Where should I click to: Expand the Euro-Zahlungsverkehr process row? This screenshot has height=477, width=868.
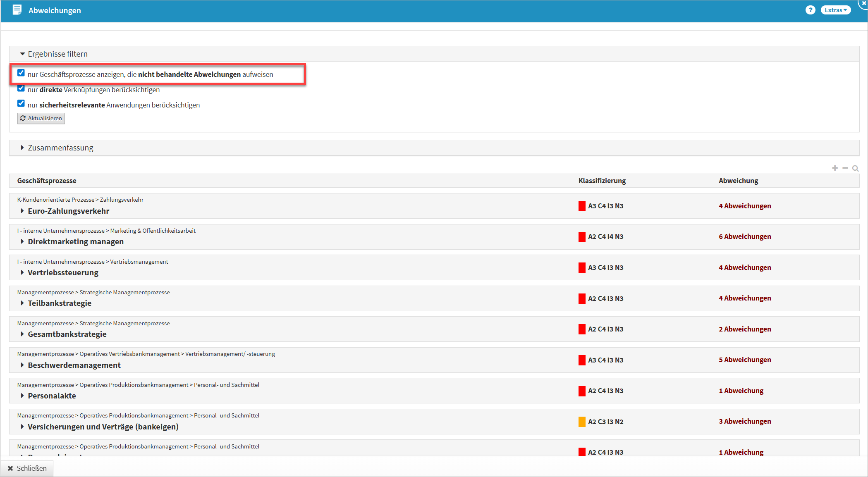click(x=22, y=211)
